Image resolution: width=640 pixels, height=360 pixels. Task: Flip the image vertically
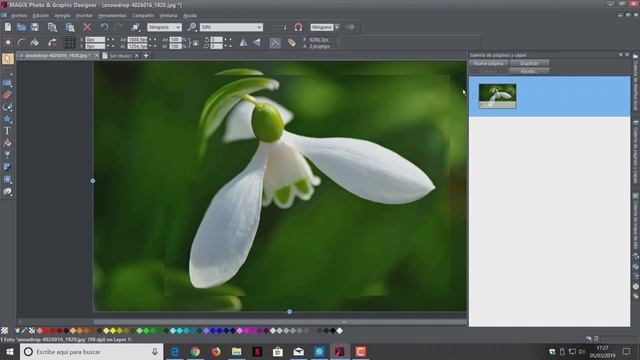[256, 42]
